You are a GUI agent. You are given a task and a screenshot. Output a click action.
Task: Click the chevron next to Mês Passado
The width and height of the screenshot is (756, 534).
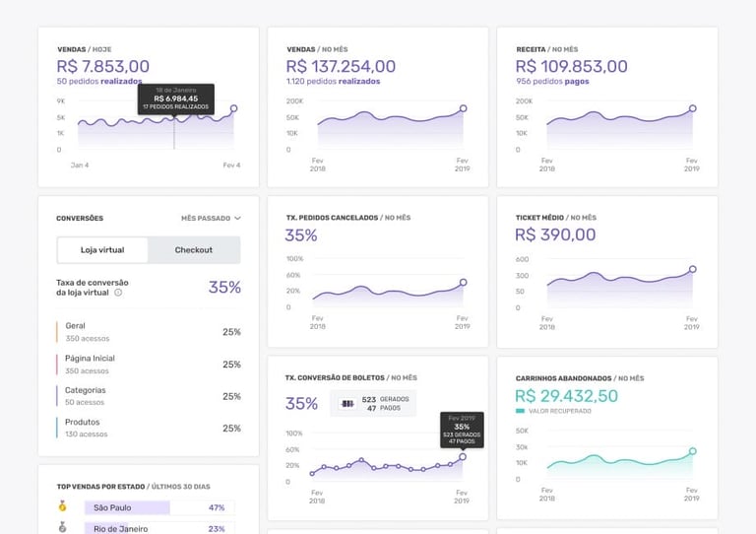(x=238, y=218)
